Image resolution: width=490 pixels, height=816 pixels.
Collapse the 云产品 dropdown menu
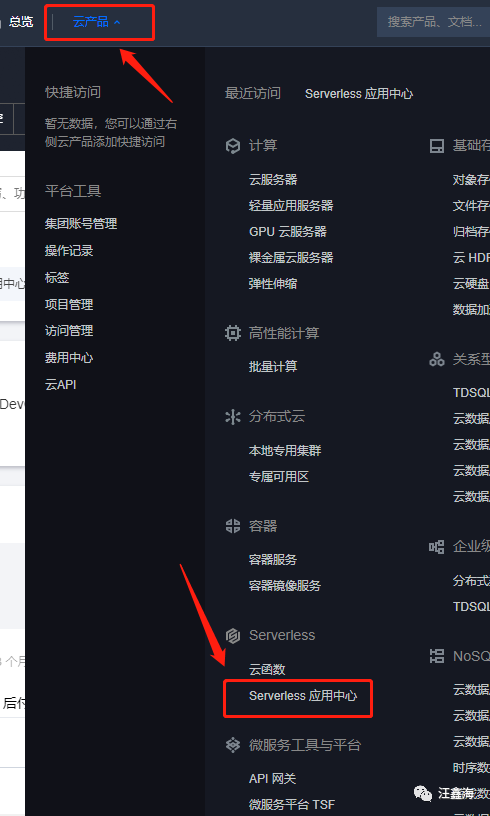point(97,22)
